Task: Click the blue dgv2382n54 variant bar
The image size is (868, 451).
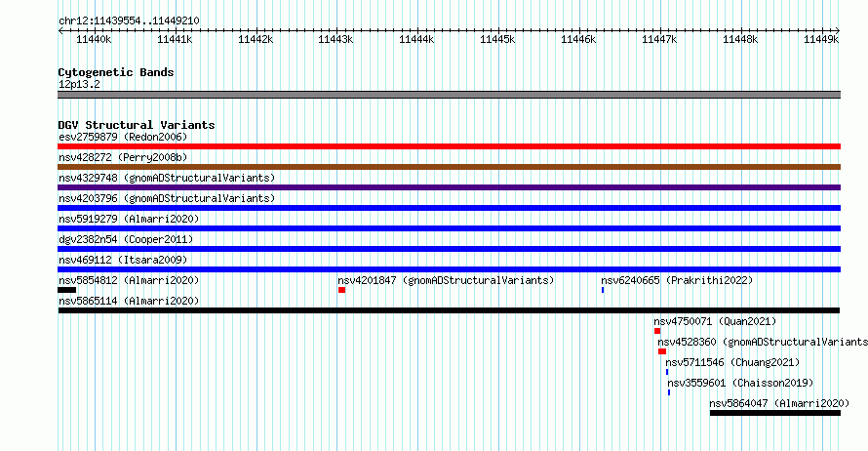Action: click(x=449, y=249)
